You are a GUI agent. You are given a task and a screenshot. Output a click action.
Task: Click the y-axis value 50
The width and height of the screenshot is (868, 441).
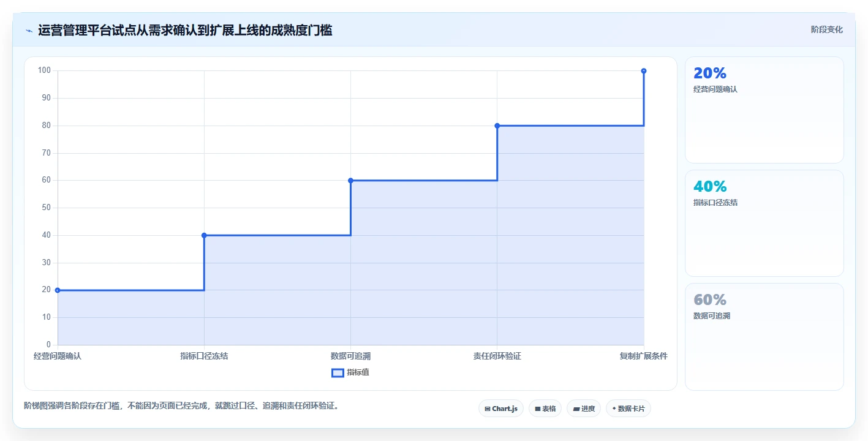[x=46, y=208]
